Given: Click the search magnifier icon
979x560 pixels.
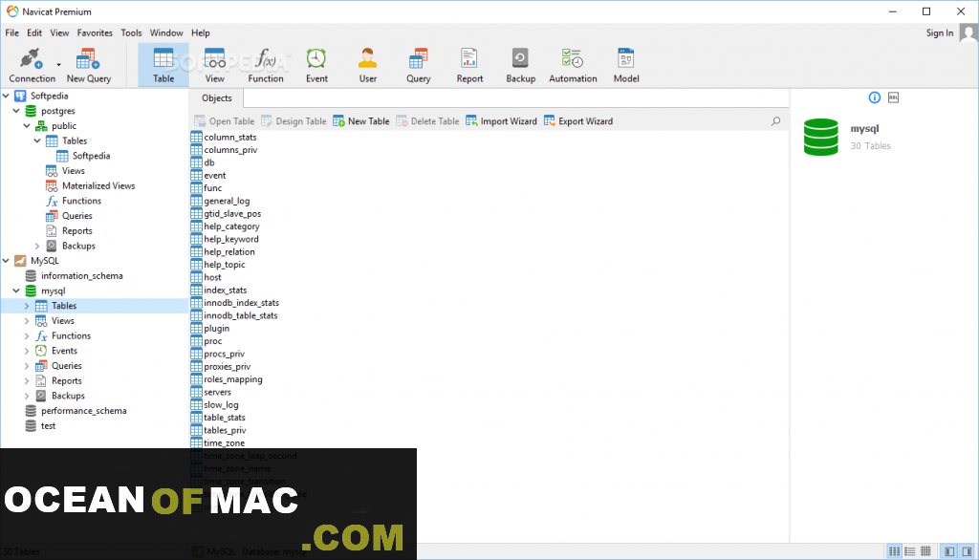Looking at the screenshot, I should click(x=775, y=121).
